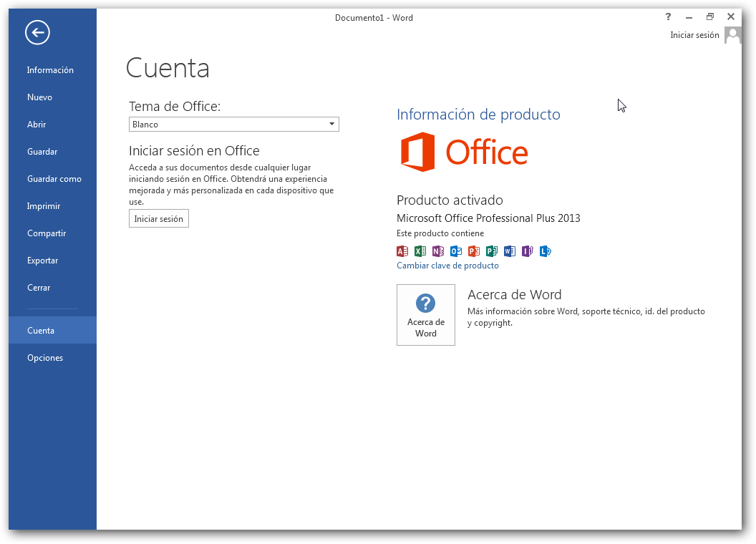Viewport: 756px width, 544px height.
Task: Click the Iniciar sesión button
Action: (x=158, y=218)
